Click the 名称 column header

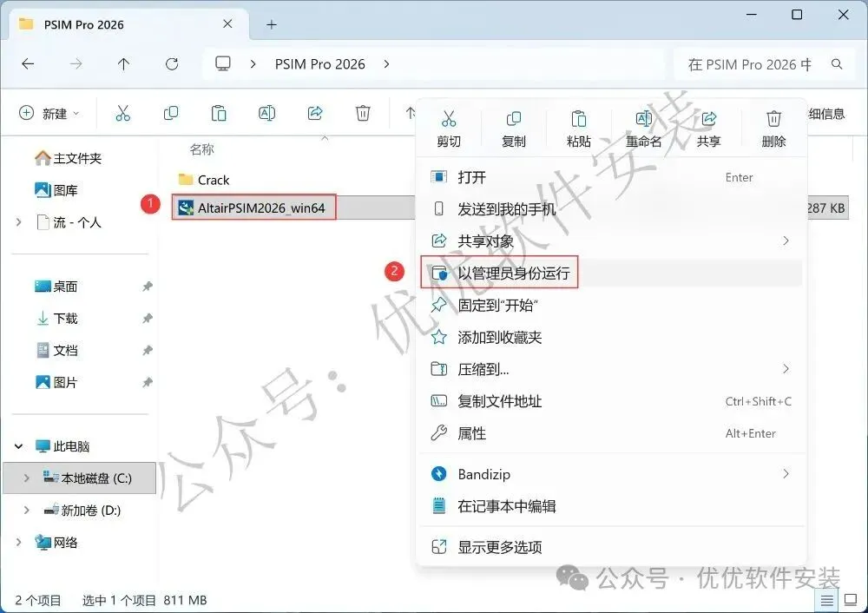pyautogui.click(x=201, y=149)
